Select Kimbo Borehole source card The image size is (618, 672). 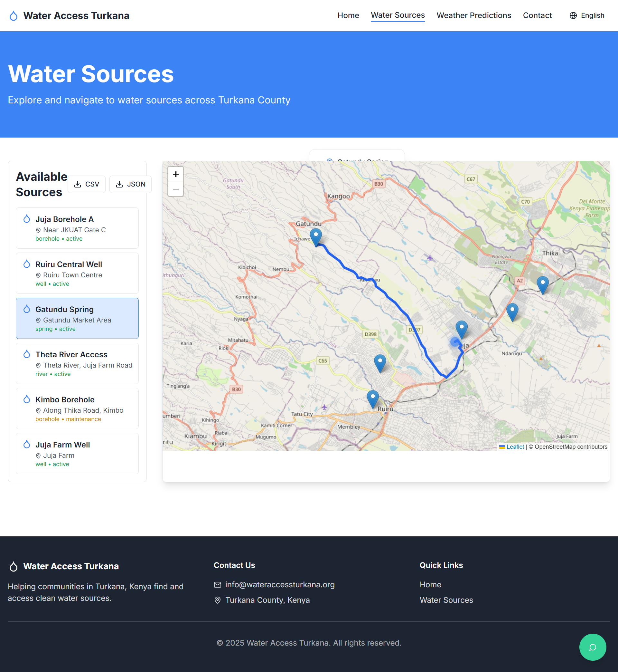coord(77,408)
